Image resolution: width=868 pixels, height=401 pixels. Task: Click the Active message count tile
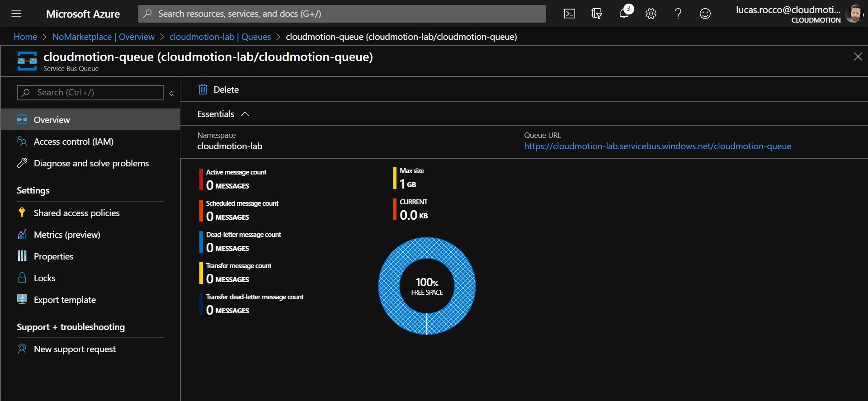tap(233, 179)
